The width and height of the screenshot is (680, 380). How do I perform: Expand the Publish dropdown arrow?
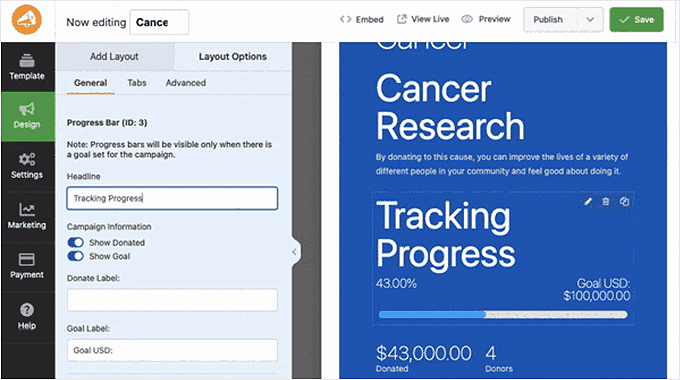(x=590, y=20)
